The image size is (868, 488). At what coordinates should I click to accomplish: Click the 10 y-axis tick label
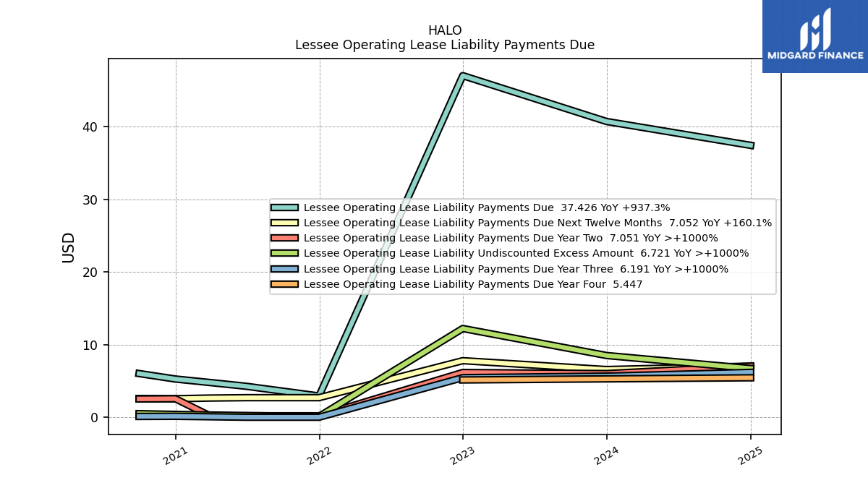click(90, 345)
